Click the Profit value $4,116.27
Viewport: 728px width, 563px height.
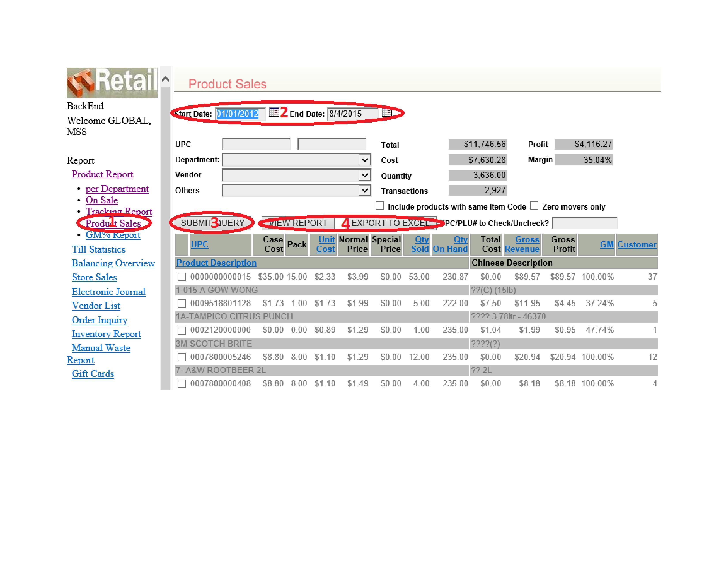(583, 144)
